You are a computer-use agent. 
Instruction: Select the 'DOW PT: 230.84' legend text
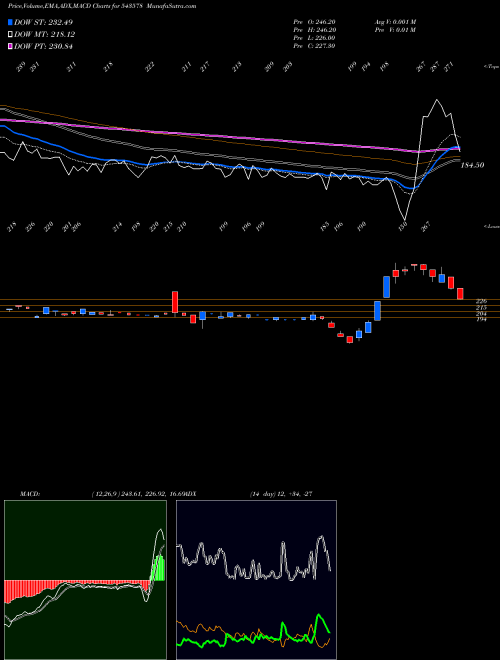[x=43, y=46]
